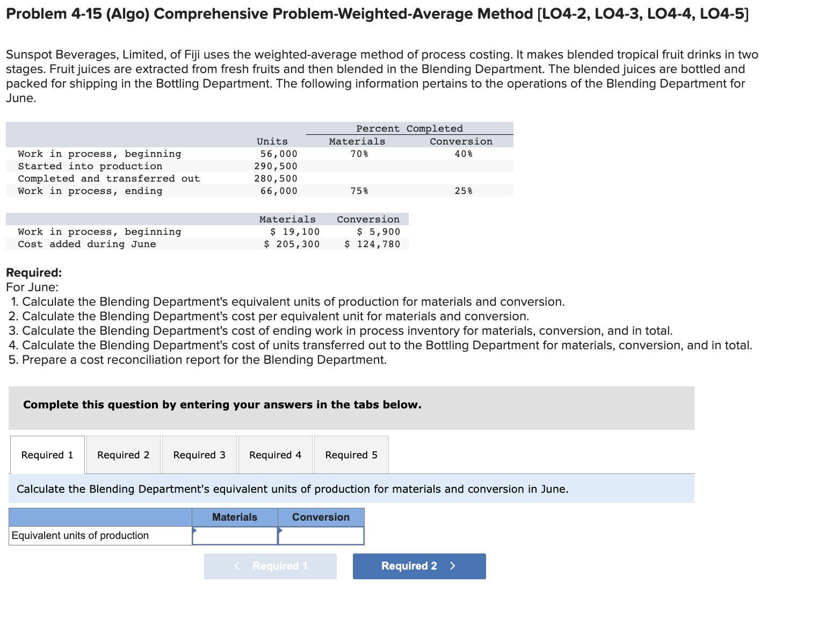Screen dimensions: 840x633
Task: Click the Required 2 navigation button
Action: click(419, 566)
